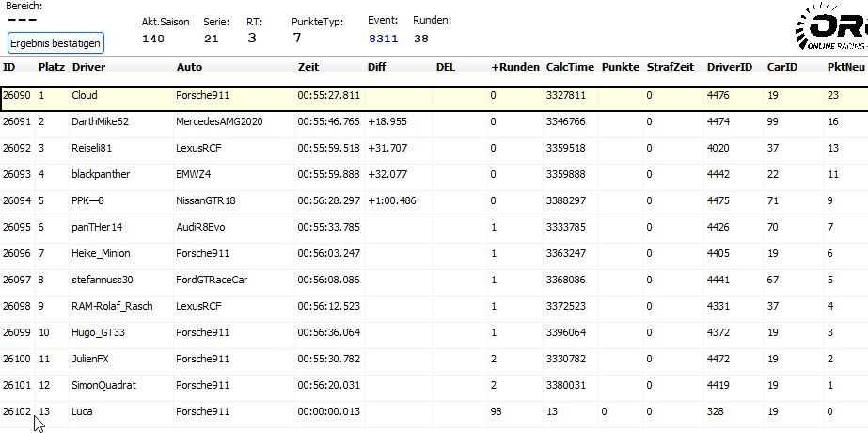Image resolution: width=868 pixels, height=433 pixels.
Task: Select the MercedesAMG2020 car cell
Action: coord(216,121)
